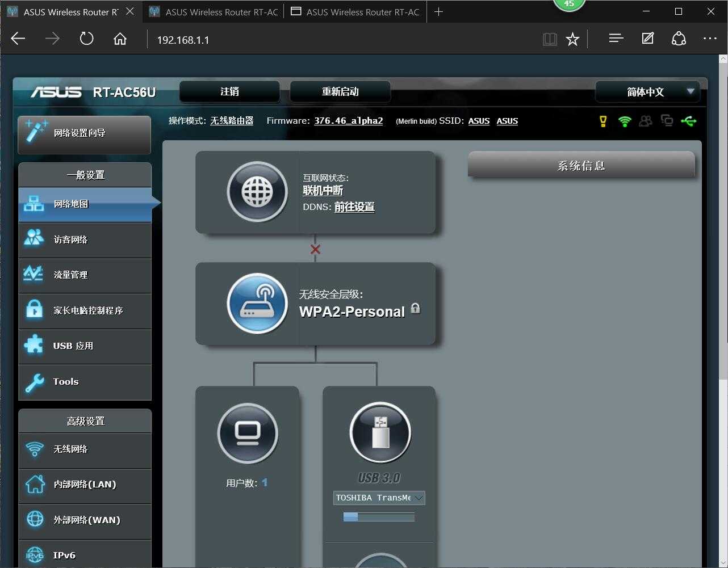Open the browser home page

[x=120, y=39]
